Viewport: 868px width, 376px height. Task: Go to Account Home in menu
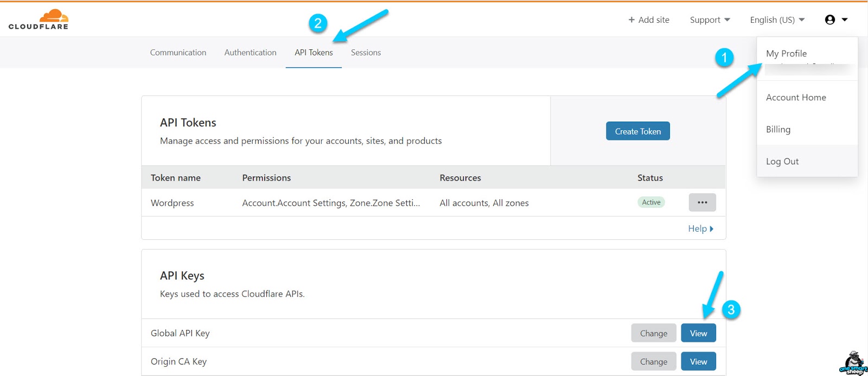796,97
